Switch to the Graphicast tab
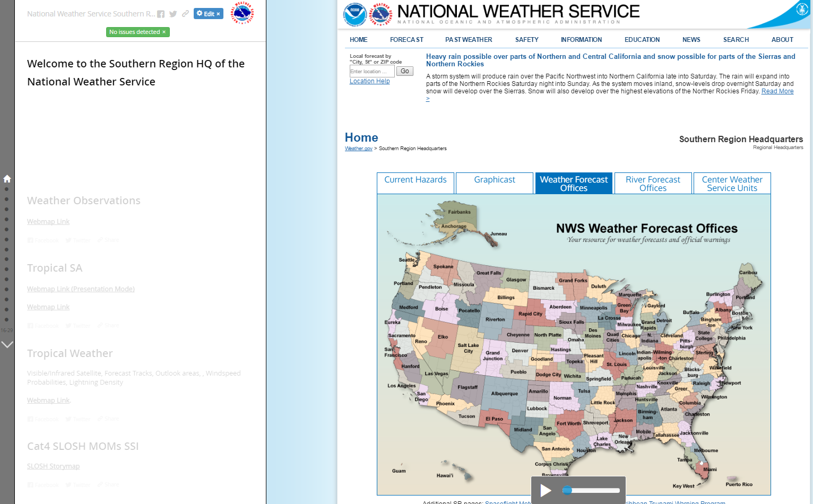 495,183
